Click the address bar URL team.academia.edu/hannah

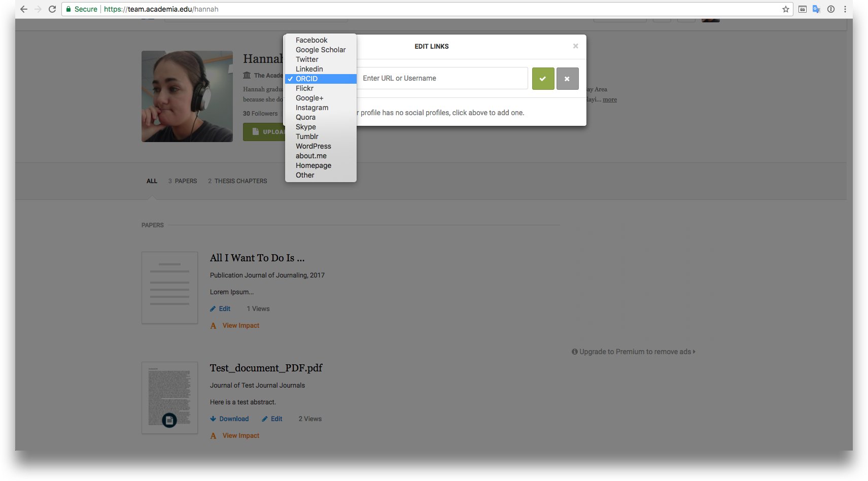pos(161,9)
